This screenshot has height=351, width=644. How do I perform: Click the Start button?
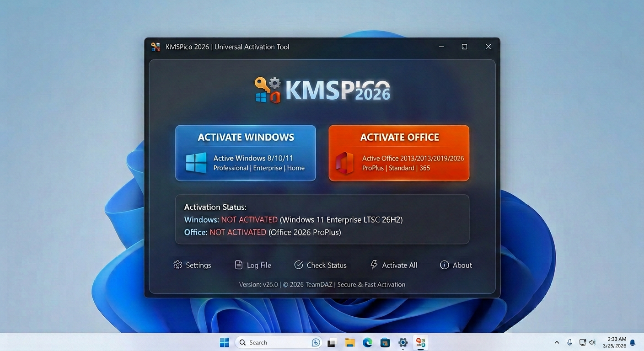point(224,342)
